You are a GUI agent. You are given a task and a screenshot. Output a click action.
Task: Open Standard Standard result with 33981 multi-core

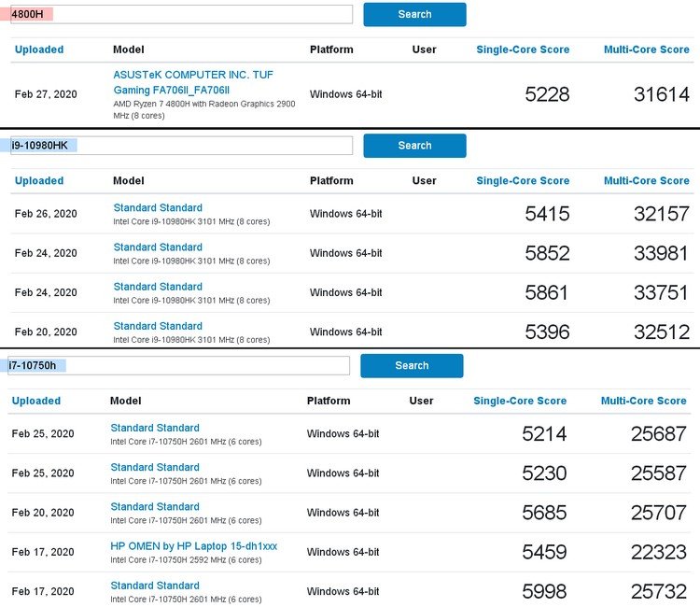(158, 247)
